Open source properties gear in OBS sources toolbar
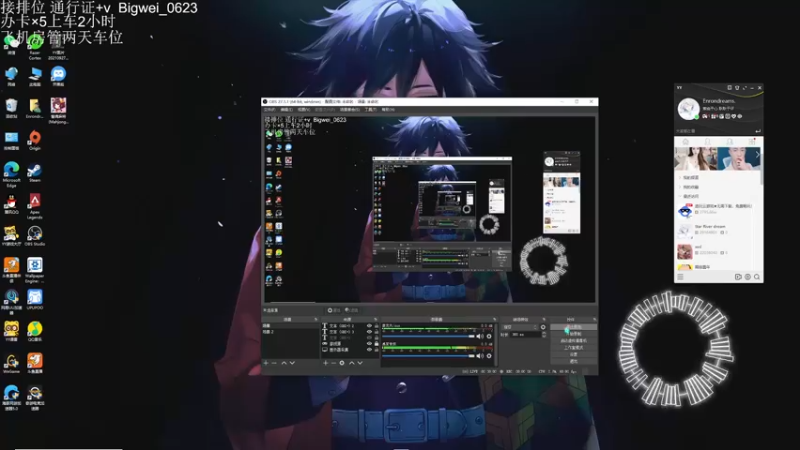 pyautogui.click(x=342, y=363)
